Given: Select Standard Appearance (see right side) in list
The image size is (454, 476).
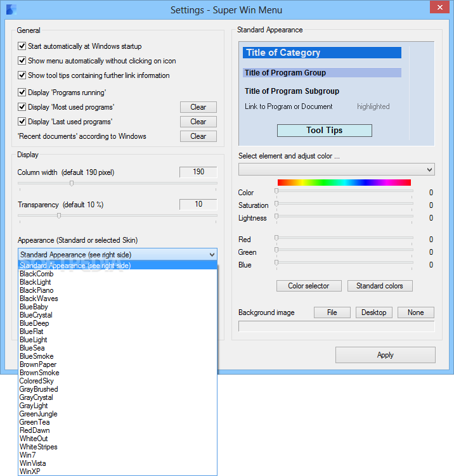Looking at the screenshot, I should coord(118,266).
